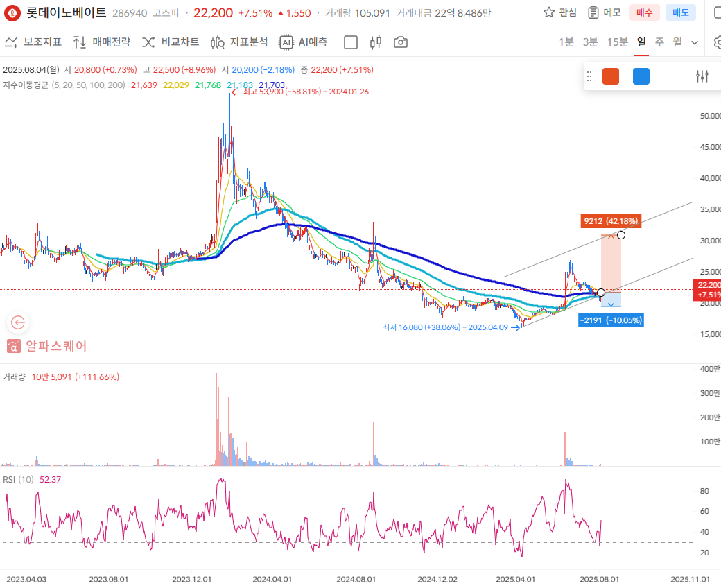This screenshot has width=721, height=588.
Task: Click the 거래량 volume indicator label
Action: 14,377
